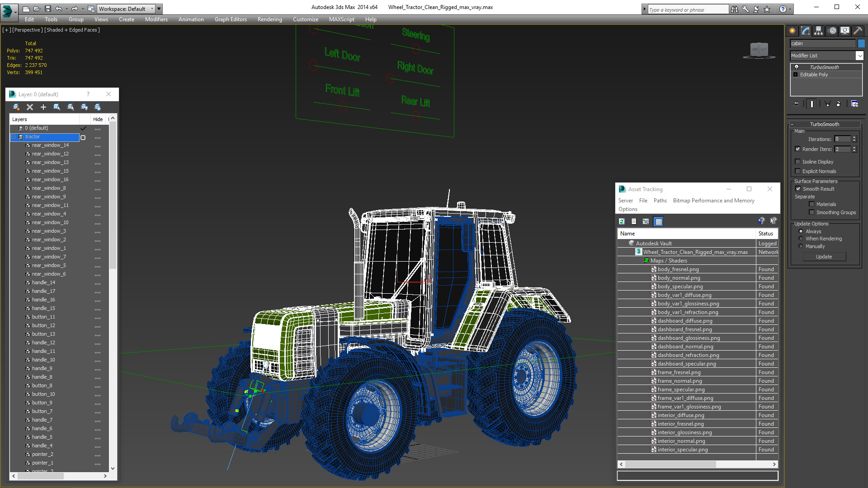Toggle the Smooth Result checkbox

point(798,189)
